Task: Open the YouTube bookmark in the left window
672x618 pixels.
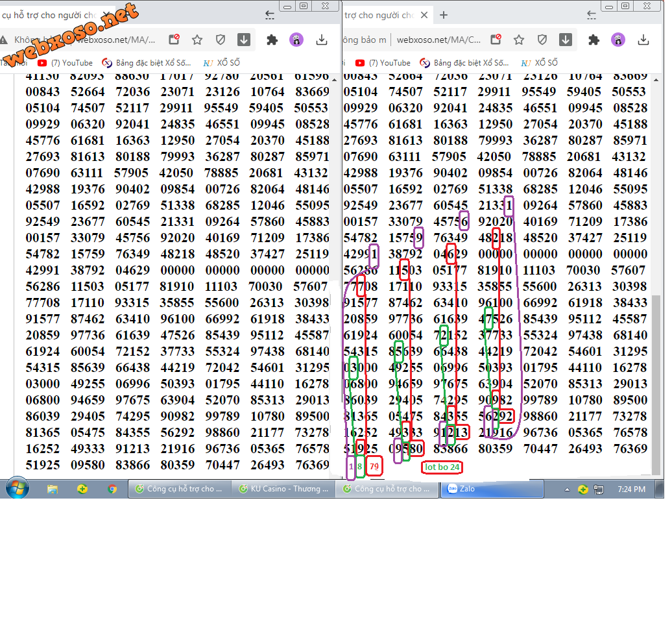Action: (x=65, y=63)
